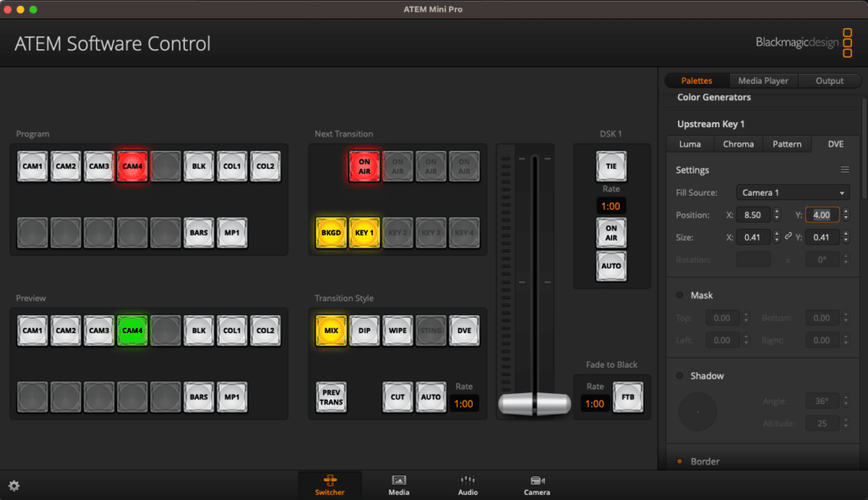This screenshot has width=868, height=500.
Task: Click the transition Rate 1:00 field
Action: click(x=464, y=403)
